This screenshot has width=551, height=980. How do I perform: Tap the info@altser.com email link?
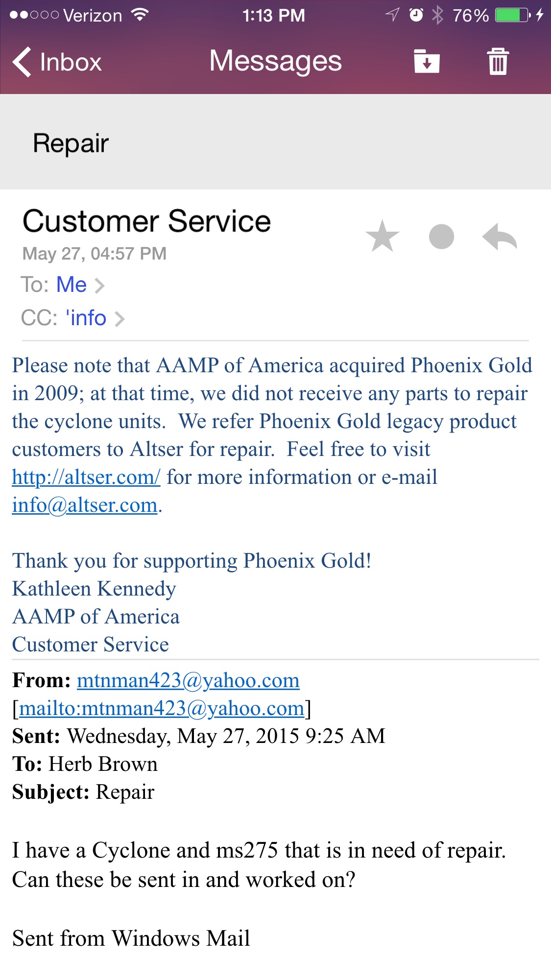pos(85,505)
